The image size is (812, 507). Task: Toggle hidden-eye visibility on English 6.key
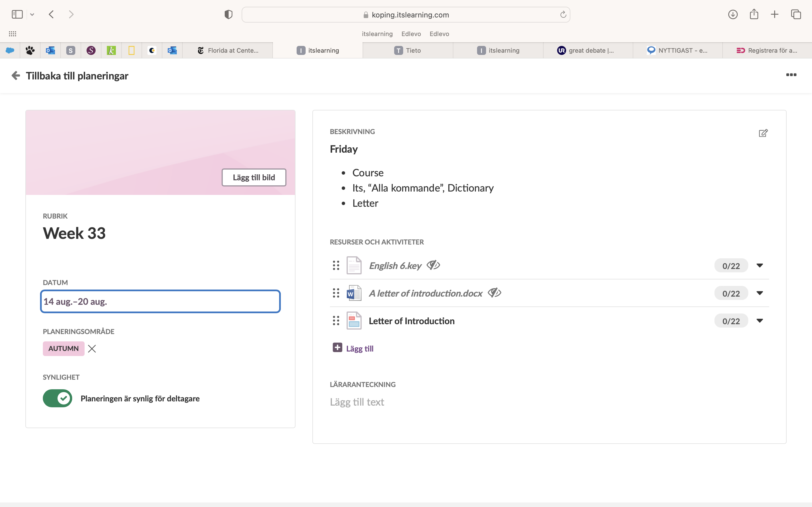(433, 265)
